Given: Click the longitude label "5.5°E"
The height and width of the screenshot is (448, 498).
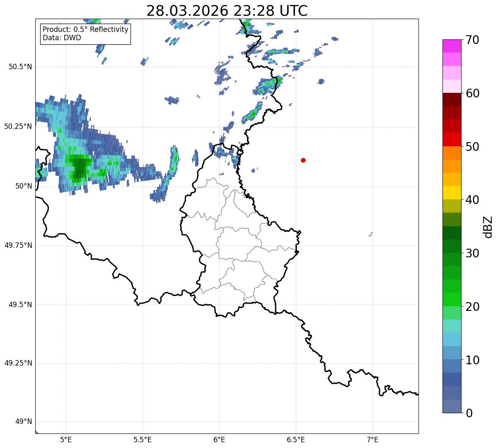Looking at the screenshot, I should (x=143, y=439).
